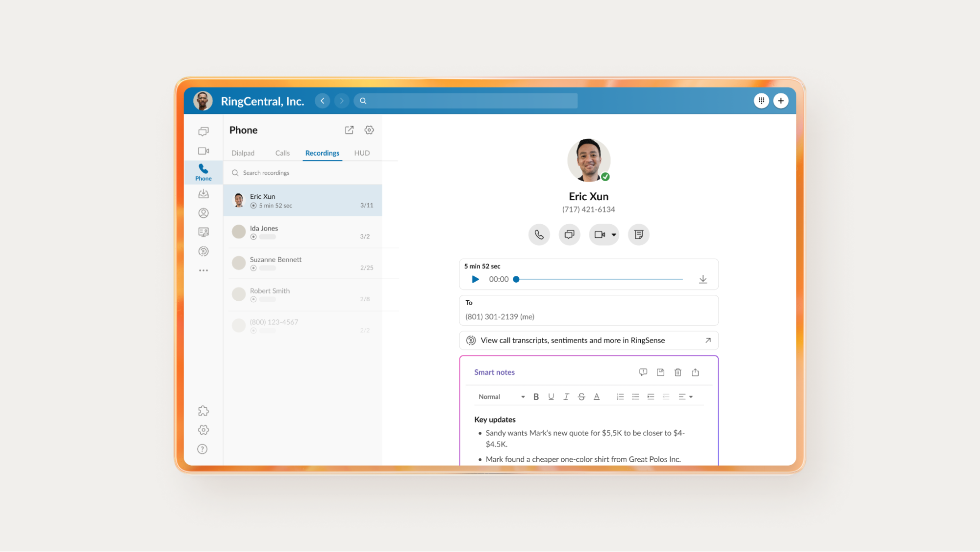The image size is (980, 552).
Task: Select the Apps puzzle icon in the sidebar
Action: coord(203,411)
